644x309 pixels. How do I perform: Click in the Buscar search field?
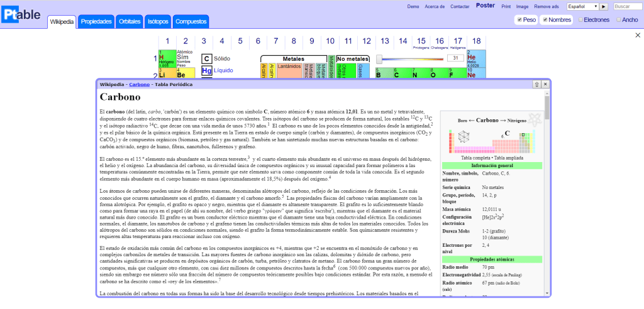pyautogui.click(x=626, y=6)
